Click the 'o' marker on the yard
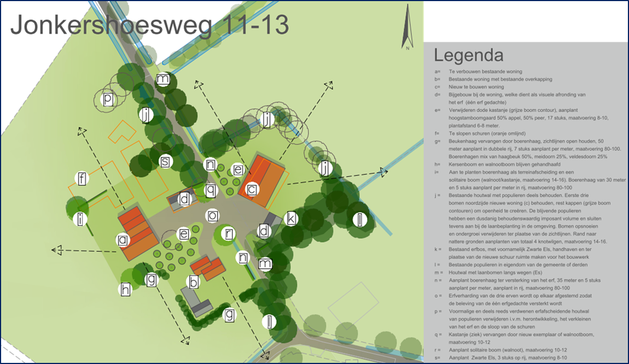This screenshot has width=629, height=364. point(213,216)
